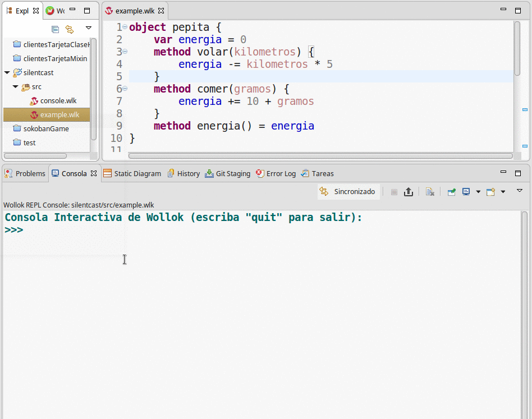Click the Display Selected Console monitor icon
Screen dimensions: 532x419
(x=466, y=192)
